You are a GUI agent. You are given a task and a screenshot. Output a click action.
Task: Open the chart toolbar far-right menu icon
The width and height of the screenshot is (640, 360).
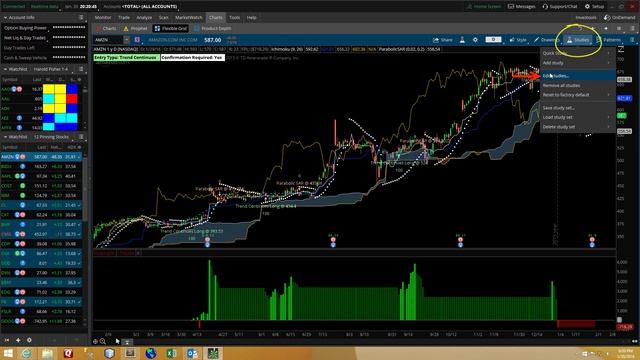(x=632, y=40)
